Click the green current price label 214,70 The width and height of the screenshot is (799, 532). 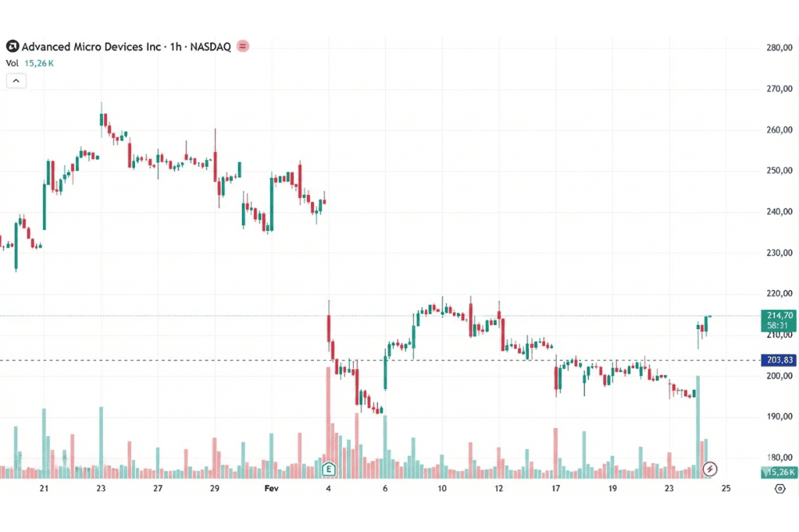click(778, 316)
